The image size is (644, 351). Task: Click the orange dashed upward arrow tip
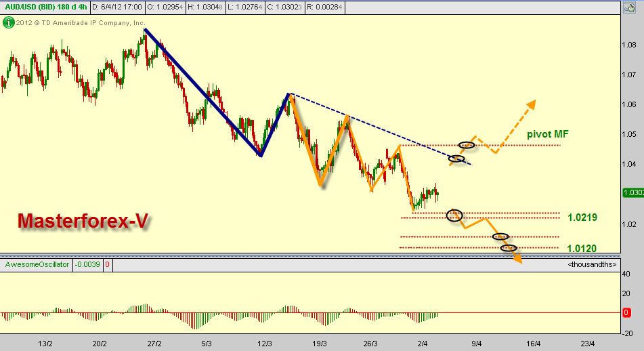point(532,103)
